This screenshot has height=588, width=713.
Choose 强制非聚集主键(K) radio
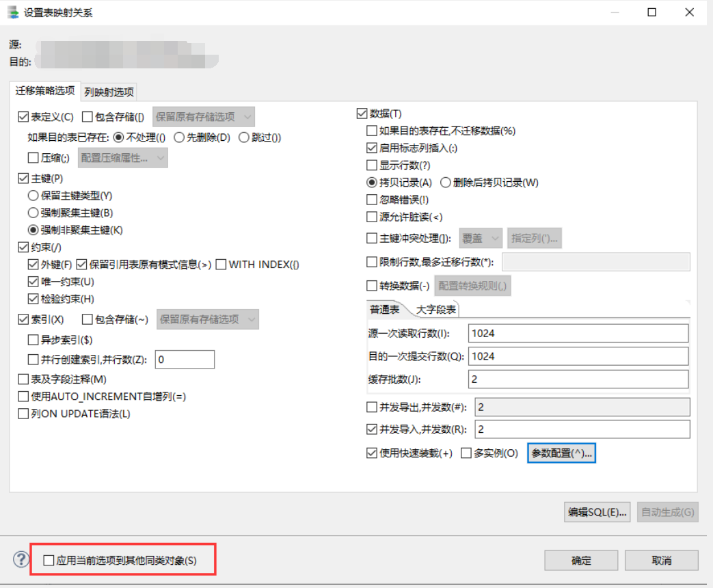(33, 230)
